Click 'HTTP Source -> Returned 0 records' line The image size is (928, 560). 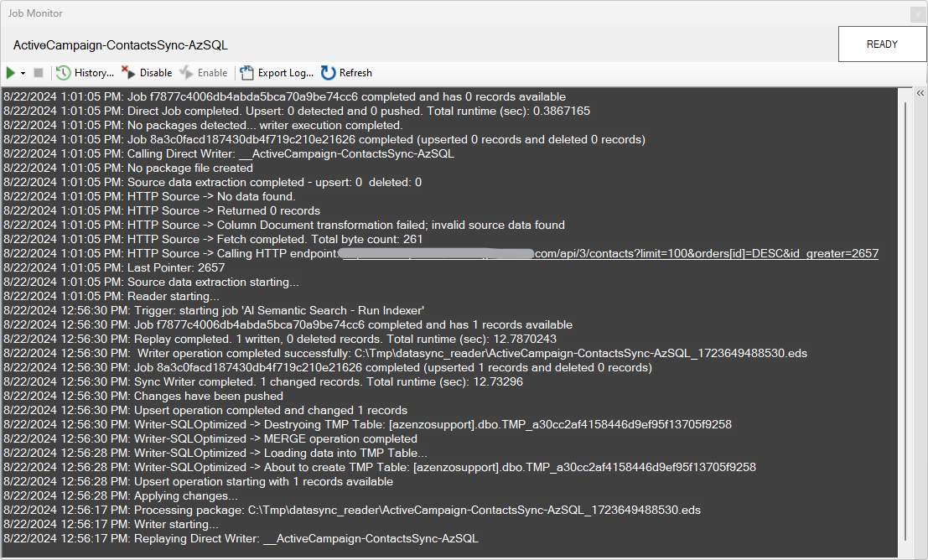[162, 210]
